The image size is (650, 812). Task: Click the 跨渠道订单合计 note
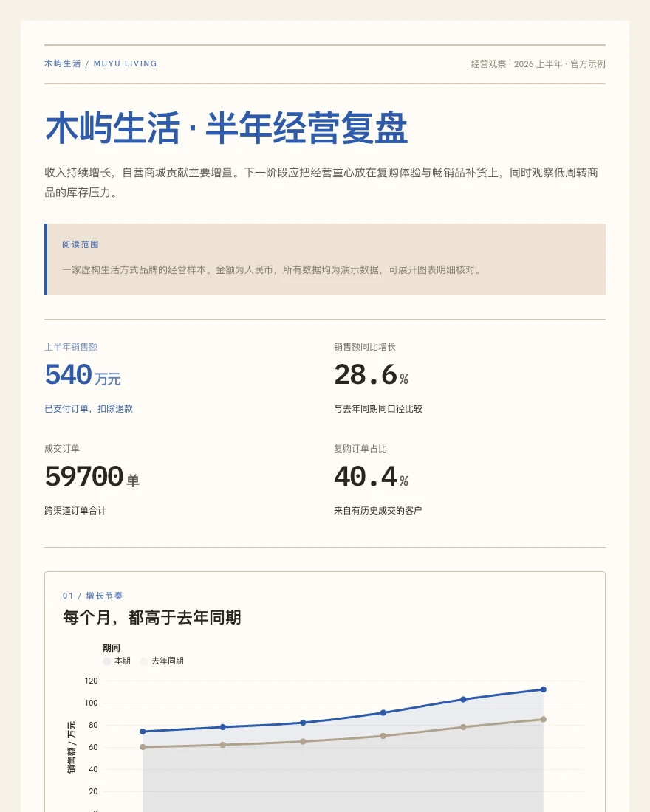(75, 511)
